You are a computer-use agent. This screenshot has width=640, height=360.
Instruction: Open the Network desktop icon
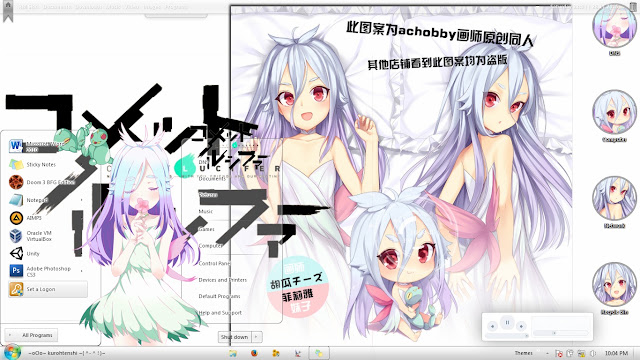(x=614, y=202)
